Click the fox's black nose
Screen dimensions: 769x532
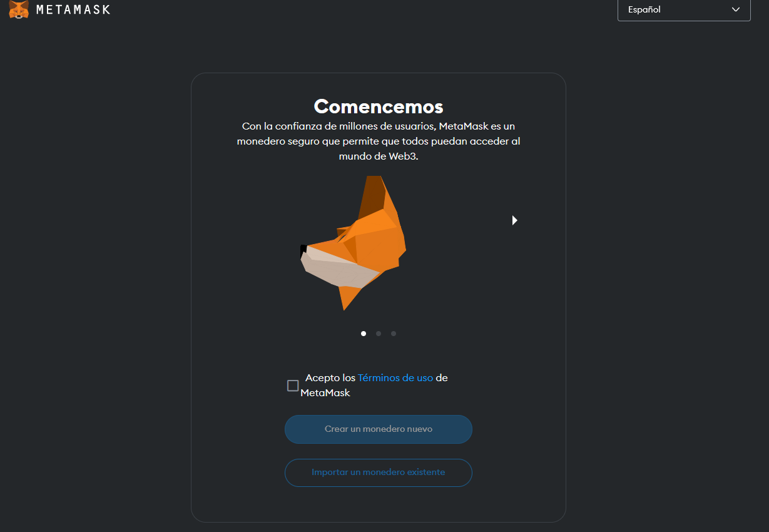(303, 248)
